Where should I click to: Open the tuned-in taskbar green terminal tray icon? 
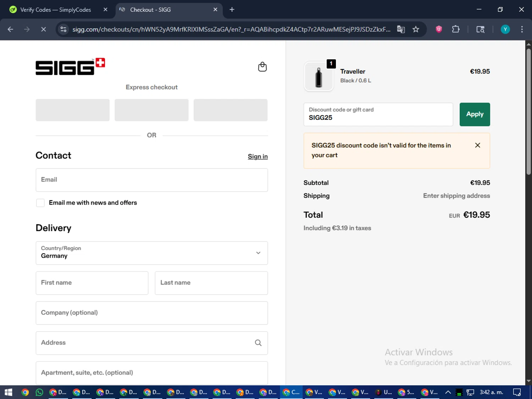point(459,392)
